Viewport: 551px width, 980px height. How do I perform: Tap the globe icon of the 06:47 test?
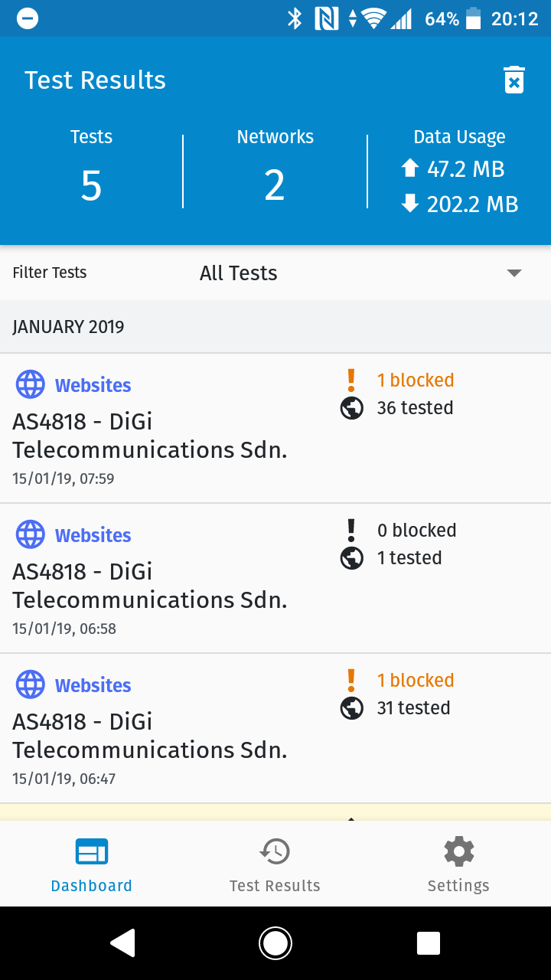tap(31, 684)
